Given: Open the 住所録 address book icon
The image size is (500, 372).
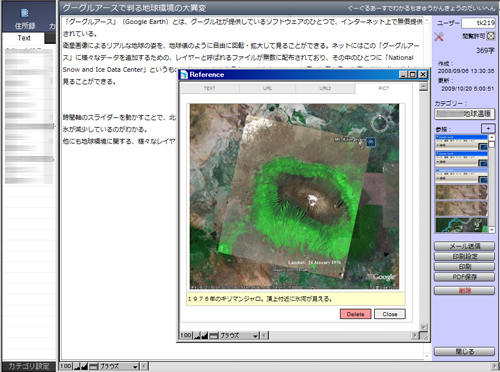Looking at the screenshot, I should [24, 13].
